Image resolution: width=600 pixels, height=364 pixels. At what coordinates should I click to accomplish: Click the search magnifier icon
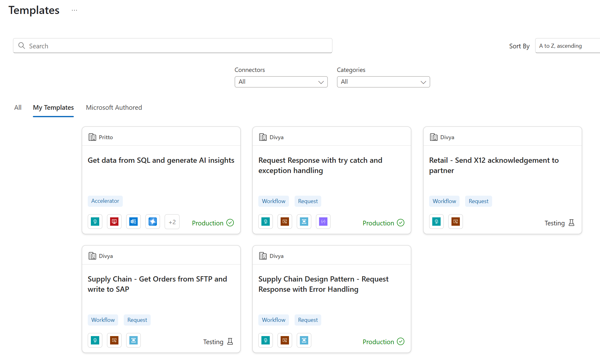pyautogui.click(x=22, y=46)
